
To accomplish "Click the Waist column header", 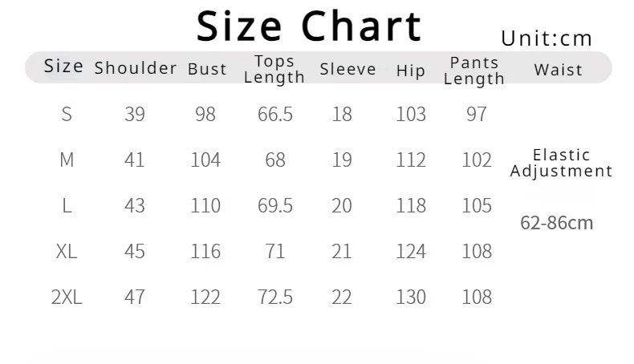I will point(559,70).
